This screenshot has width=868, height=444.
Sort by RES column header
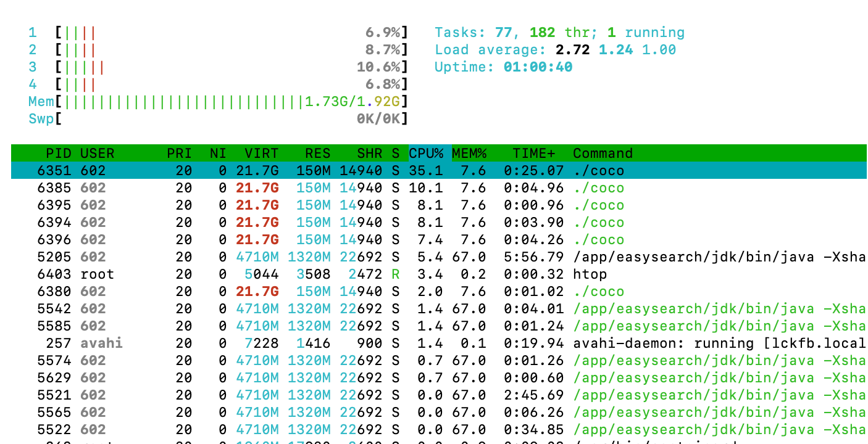tap(317, 153)
